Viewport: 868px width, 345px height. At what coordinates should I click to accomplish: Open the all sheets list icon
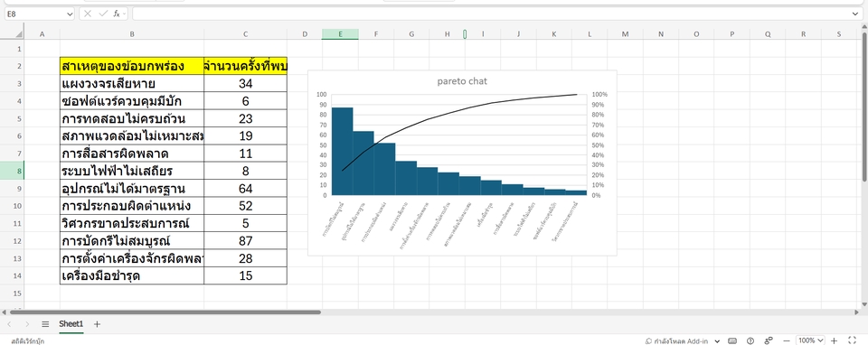45,324
